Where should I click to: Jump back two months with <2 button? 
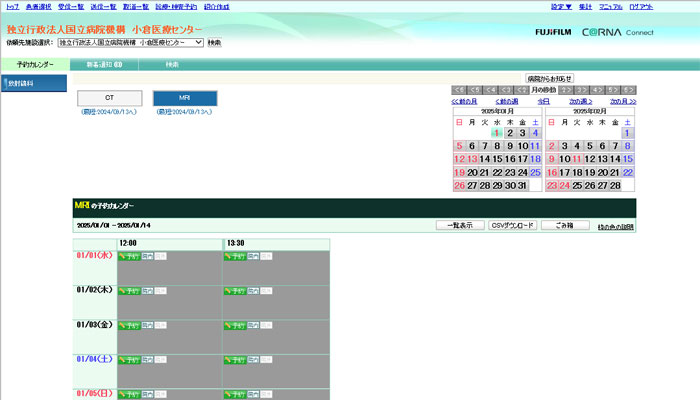tap(521, 90)
